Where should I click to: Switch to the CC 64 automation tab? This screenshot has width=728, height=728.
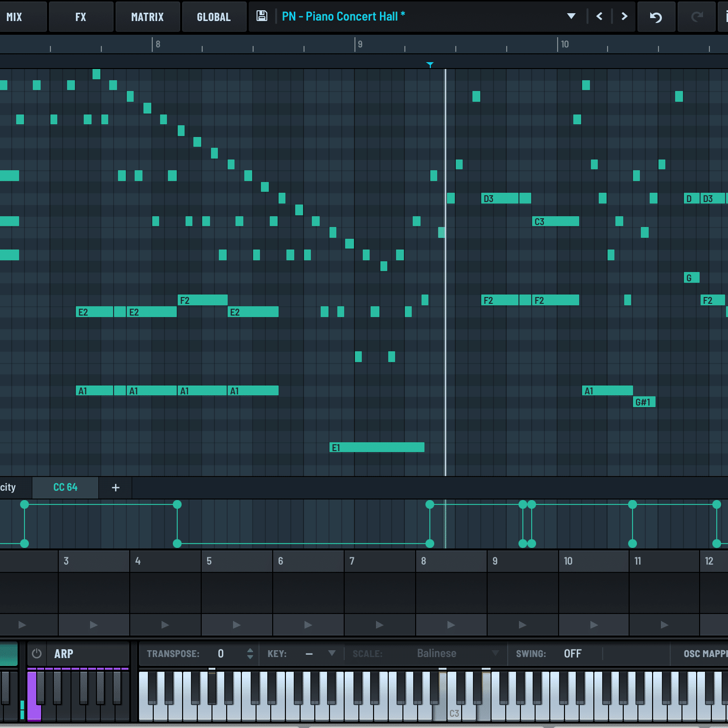click(x=65, y=487)
